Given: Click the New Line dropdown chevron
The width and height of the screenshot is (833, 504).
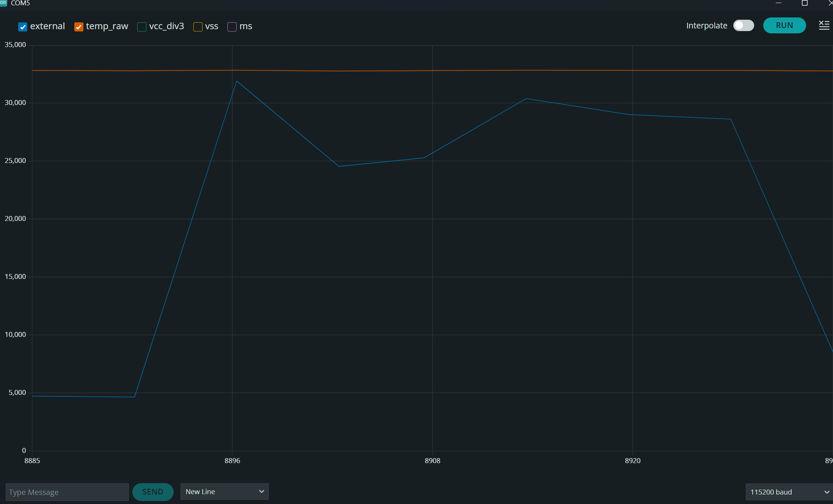Looking at the screenshot, I should click(x=261, y=491).
